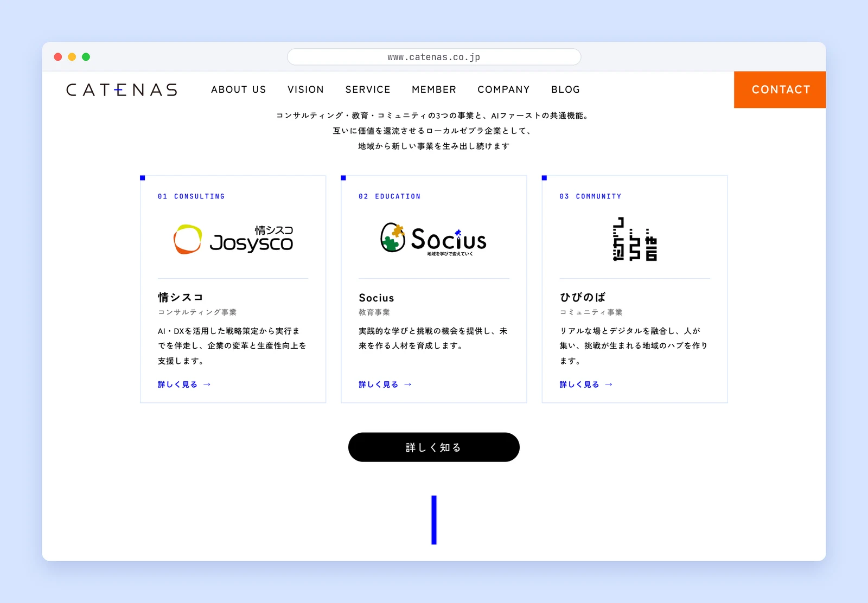This screenshot has width=868, height=603.
Task: Click arrow next to 詳しく見る in Community card
Action: click(609, 384)
